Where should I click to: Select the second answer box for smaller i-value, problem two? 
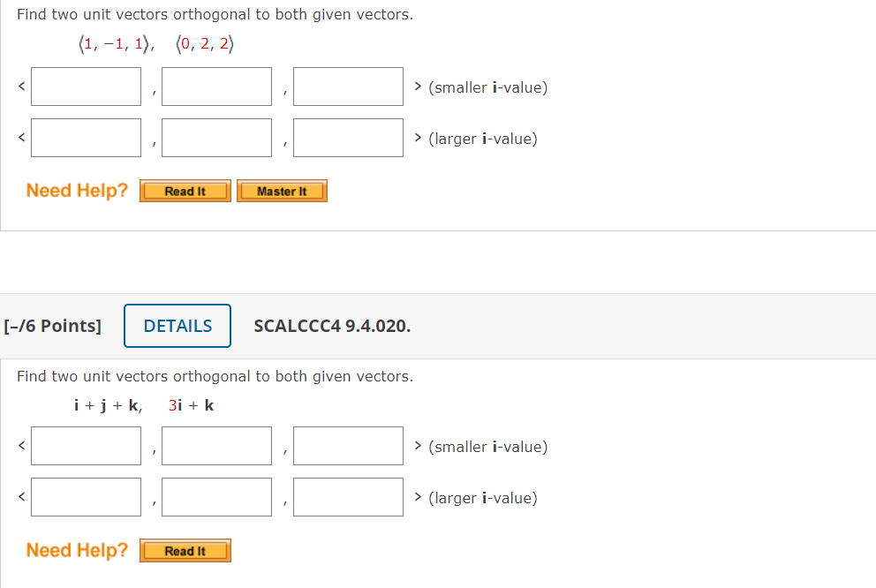(x=216, y=445)
